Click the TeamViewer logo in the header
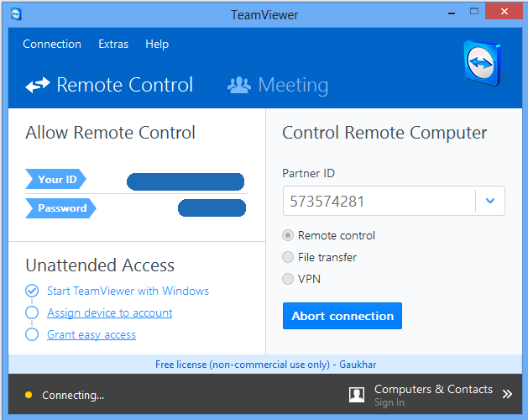 pyautogui.click(x=483, y=66)
